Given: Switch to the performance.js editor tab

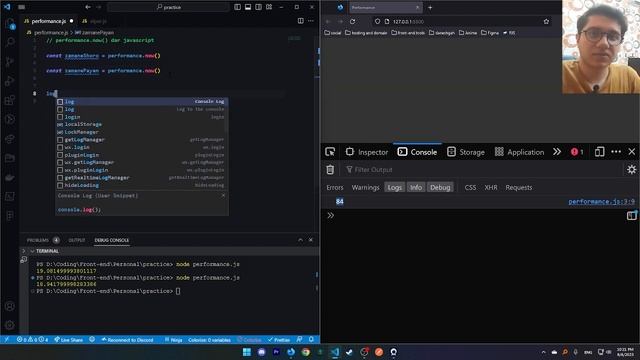Looking at the screenshot, I should click(x=49, y=21).
